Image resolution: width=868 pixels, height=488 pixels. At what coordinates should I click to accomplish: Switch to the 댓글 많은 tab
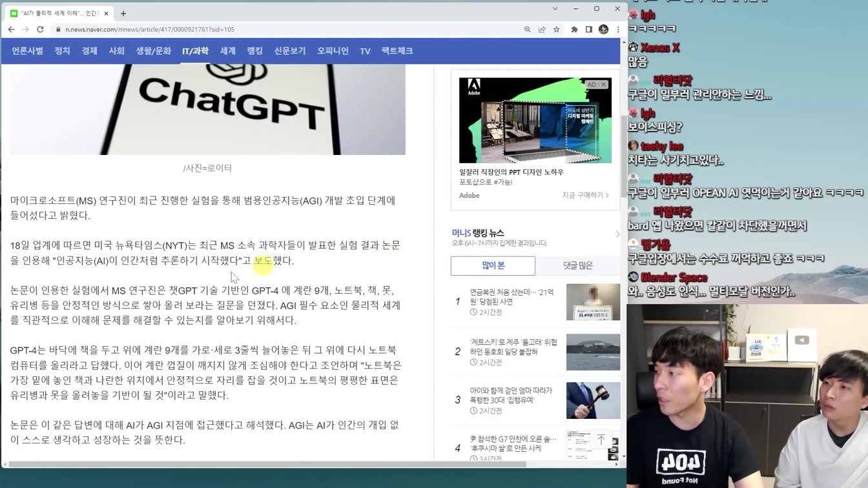click(577, 265)
